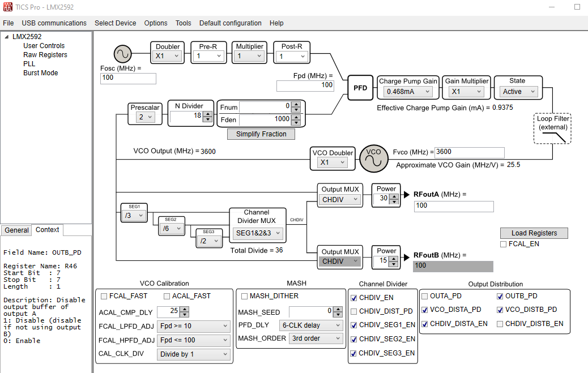Click the Fosc oscillator sine-wave symbol
588x373 pixels.
pyautogui.click(x=122, y=54)
